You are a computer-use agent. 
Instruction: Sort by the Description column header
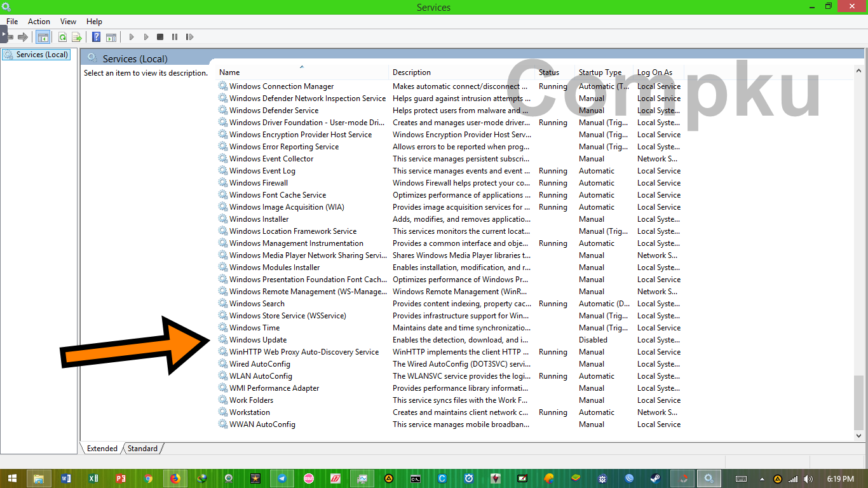[461, 72]
